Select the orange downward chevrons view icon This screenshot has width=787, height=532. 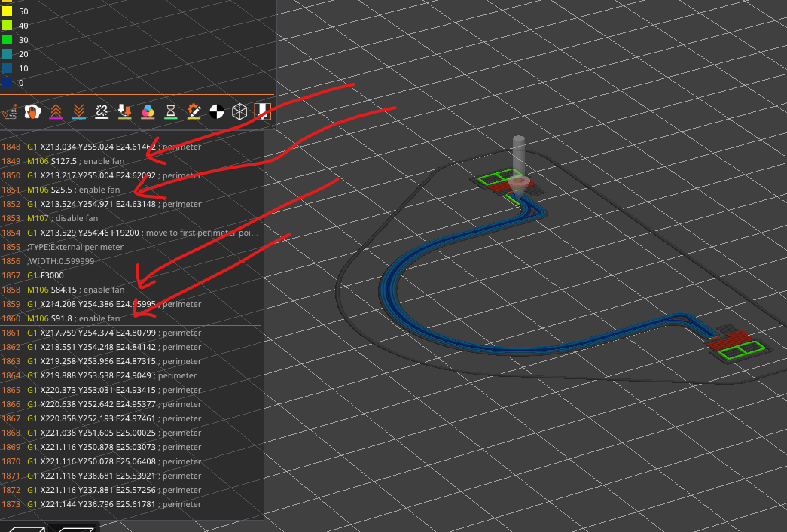(x=78, y=111)
